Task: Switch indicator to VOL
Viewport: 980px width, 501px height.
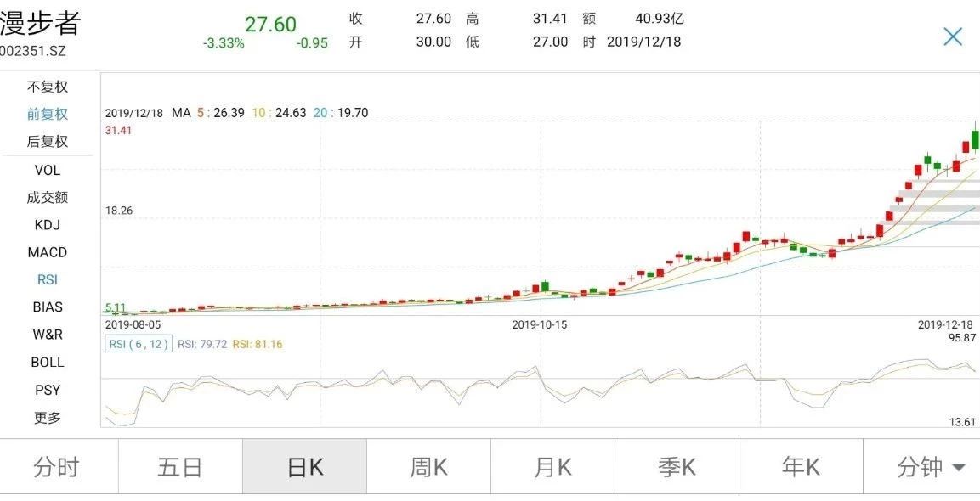Action: [x=48, y=170]
